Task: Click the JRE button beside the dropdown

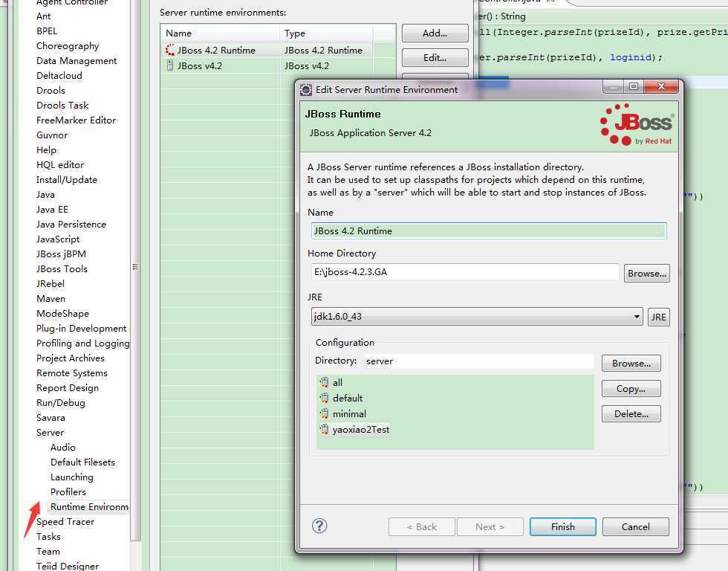Action: (x=658, y=317)
